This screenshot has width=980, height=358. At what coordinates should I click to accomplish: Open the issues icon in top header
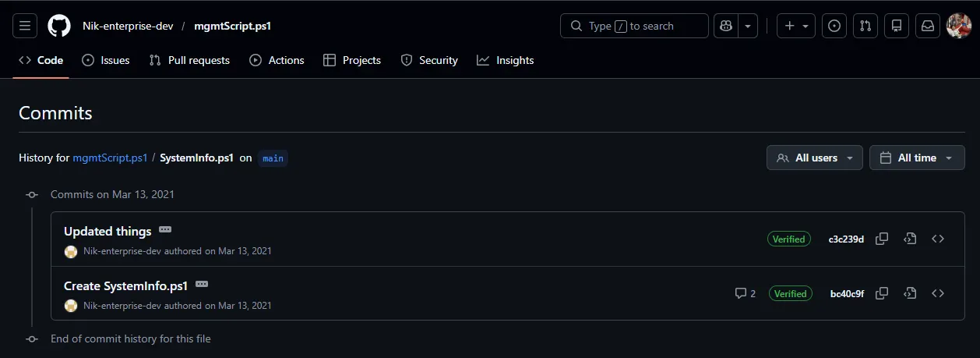tap(834, 26)
